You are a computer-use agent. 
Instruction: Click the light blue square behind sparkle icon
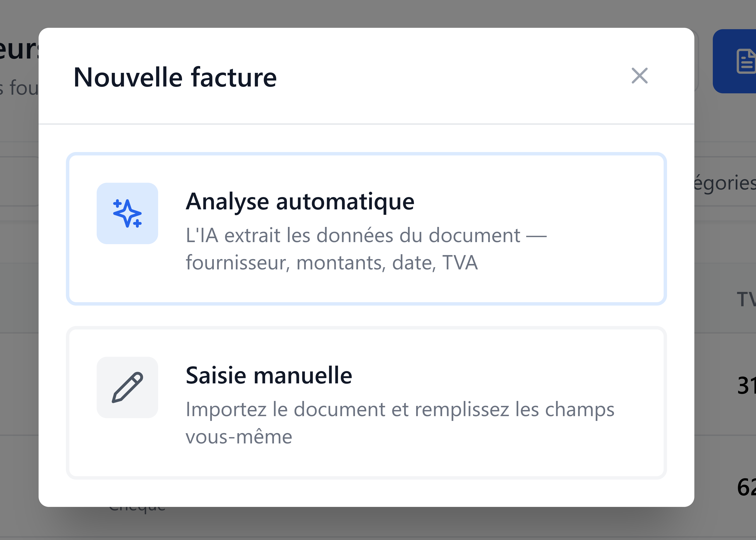pyautogui.click(x=127, y=213)
